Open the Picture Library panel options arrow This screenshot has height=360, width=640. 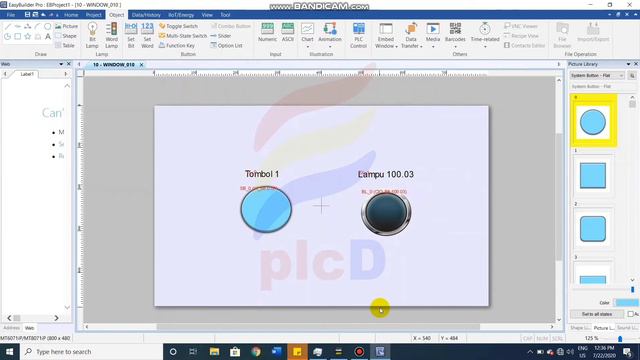[629, 64]
